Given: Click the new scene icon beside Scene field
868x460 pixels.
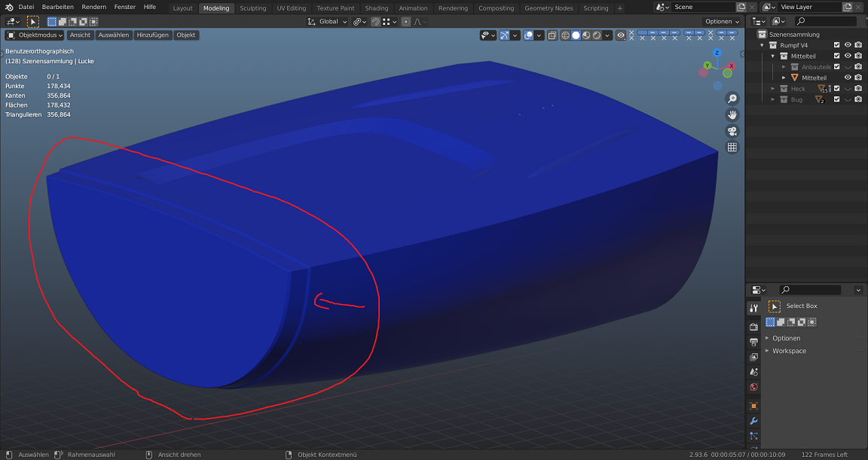Looking at the screenshot, I should point(741,8).
